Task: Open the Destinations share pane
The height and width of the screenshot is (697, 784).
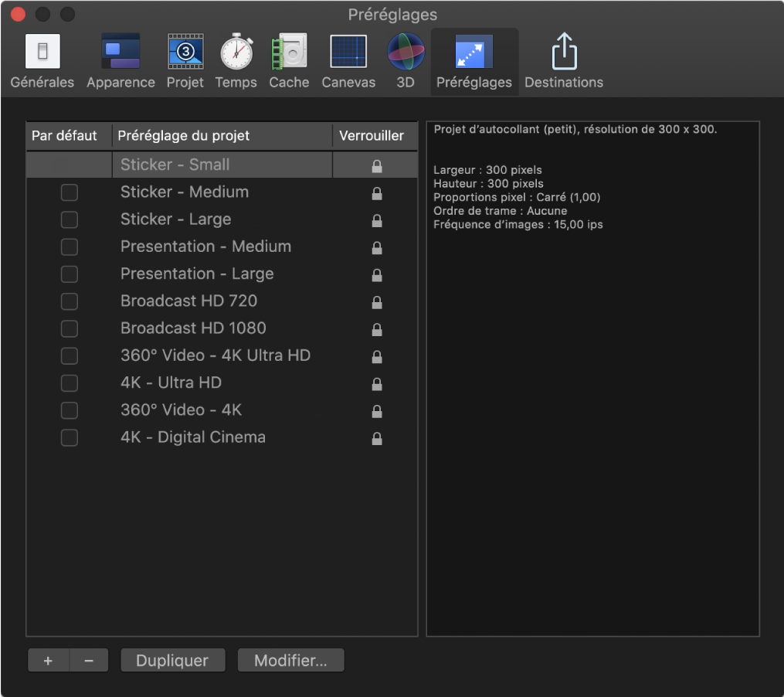Action: coord(564,62)
